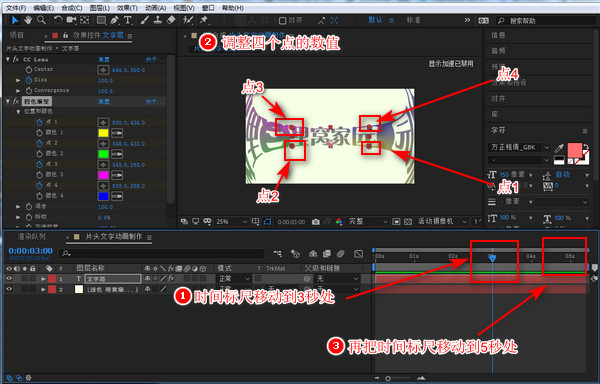Click 重置 link for CC Lens

[104, 59]
